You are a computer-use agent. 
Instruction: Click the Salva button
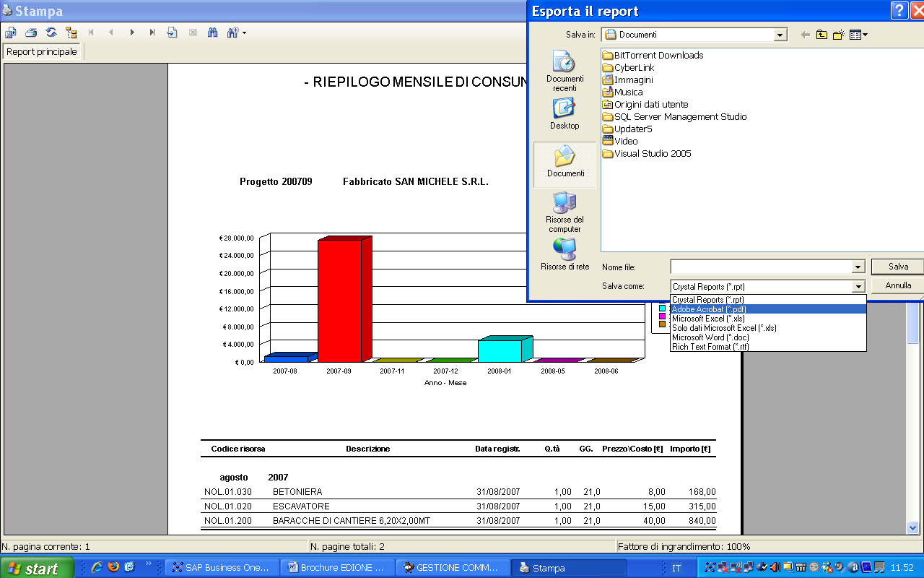pyautogui.click(x=898, y=267)
